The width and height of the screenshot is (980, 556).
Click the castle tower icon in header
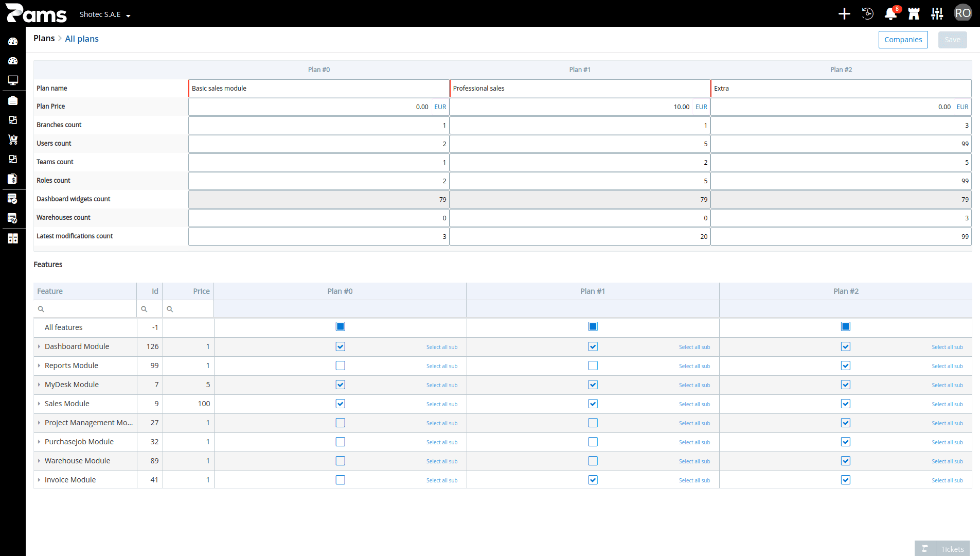pos(914,14)
